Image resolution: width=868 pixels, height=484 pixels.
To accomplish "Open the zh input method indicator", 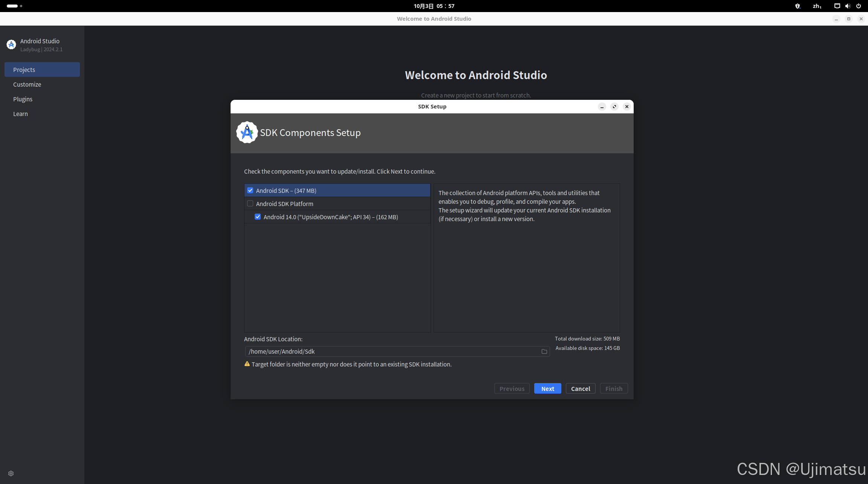I will [817, 6].
